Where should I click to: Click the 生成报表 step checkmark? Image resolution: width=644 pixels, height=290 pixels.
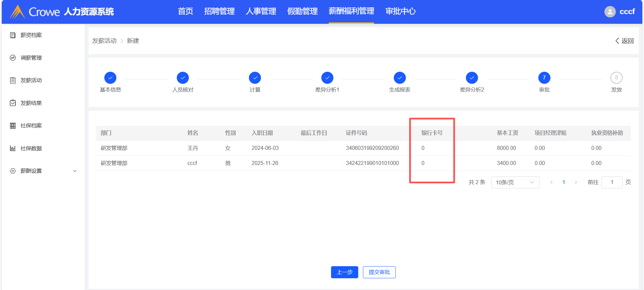(x=400, y=78)
